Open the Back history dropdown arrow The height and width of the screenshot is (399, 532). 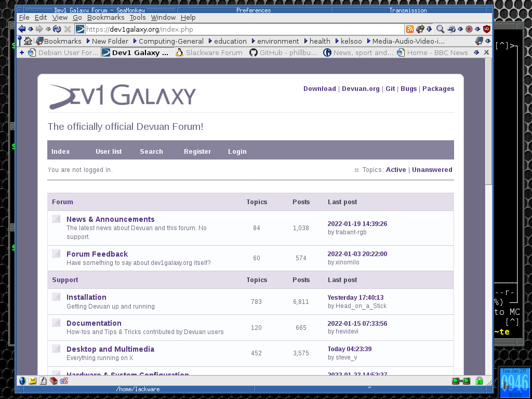coord(31,29)
